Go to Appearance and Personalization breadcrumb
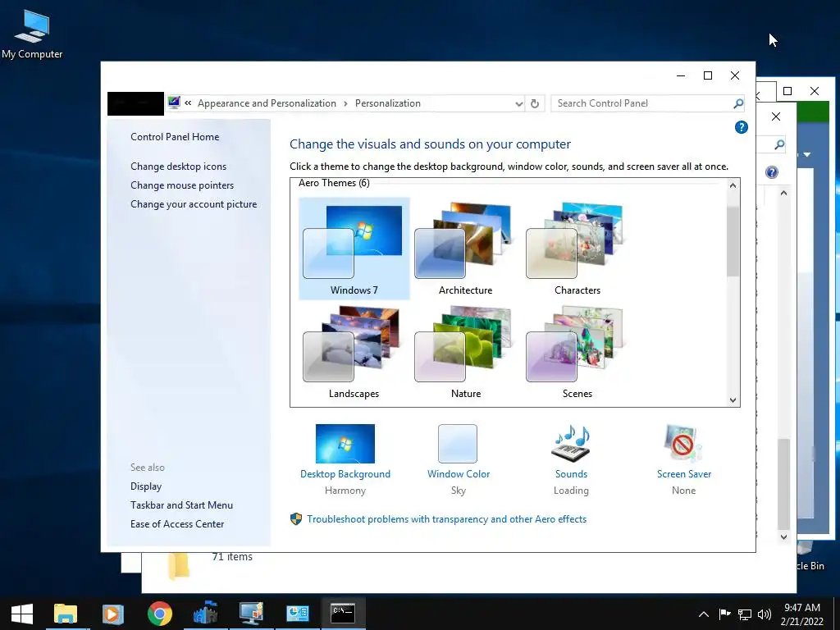 [x=267, y=103]
